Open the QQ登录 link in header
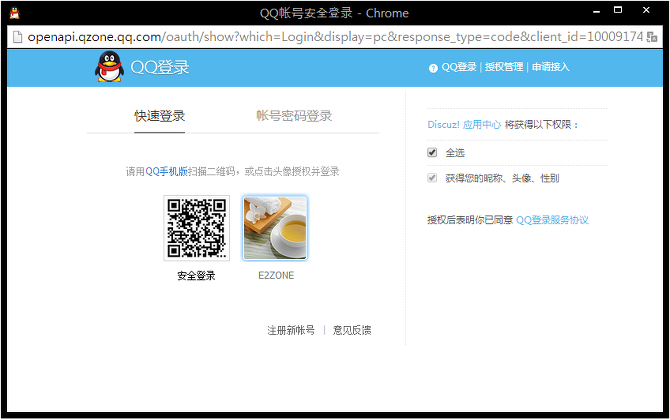 tap(459, 67)
